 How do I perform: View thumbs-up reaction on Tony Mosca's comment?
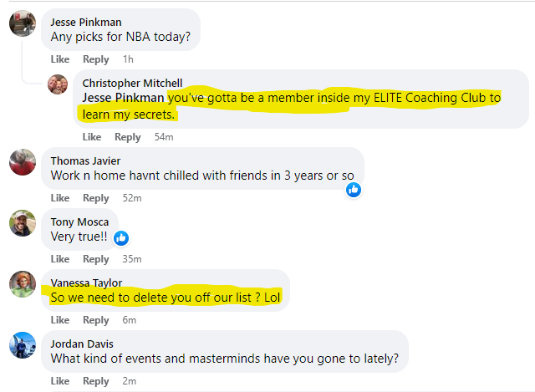[x=121, y=238]
